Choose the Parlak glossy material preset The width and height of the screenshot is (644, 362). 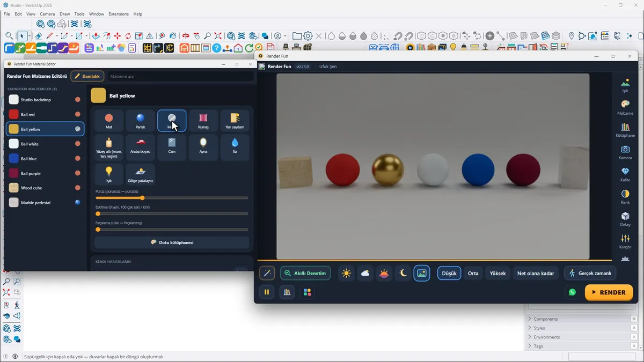point(140,121)
